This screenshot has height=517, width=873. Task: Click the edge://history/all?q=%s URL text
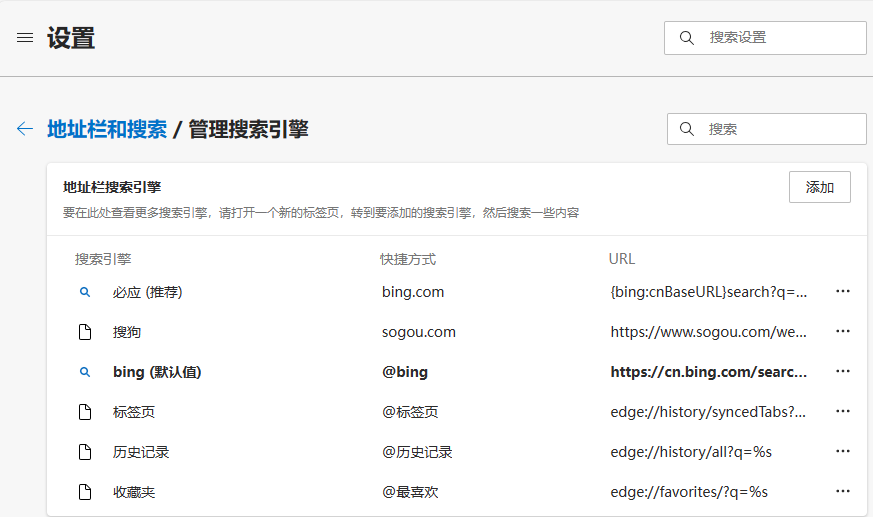pos(691,452)
